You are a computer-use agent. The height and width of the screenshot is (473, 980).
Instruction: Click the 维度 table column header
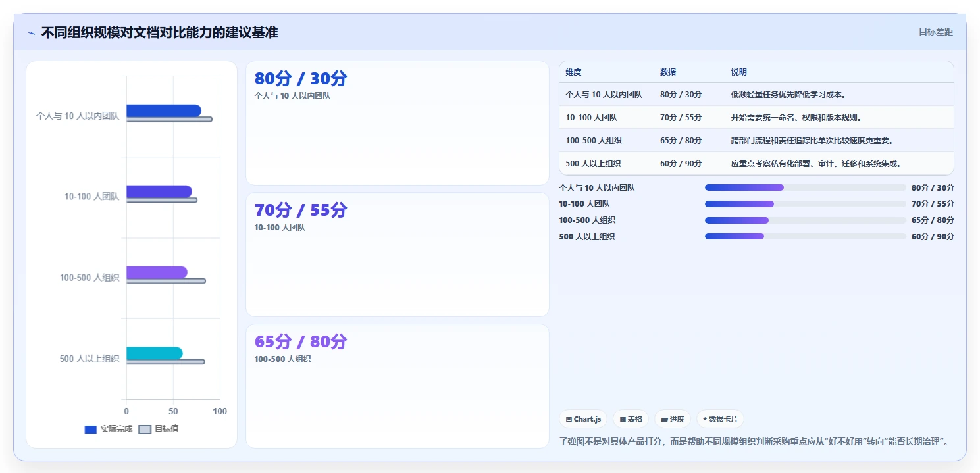[x=573, y=72]
